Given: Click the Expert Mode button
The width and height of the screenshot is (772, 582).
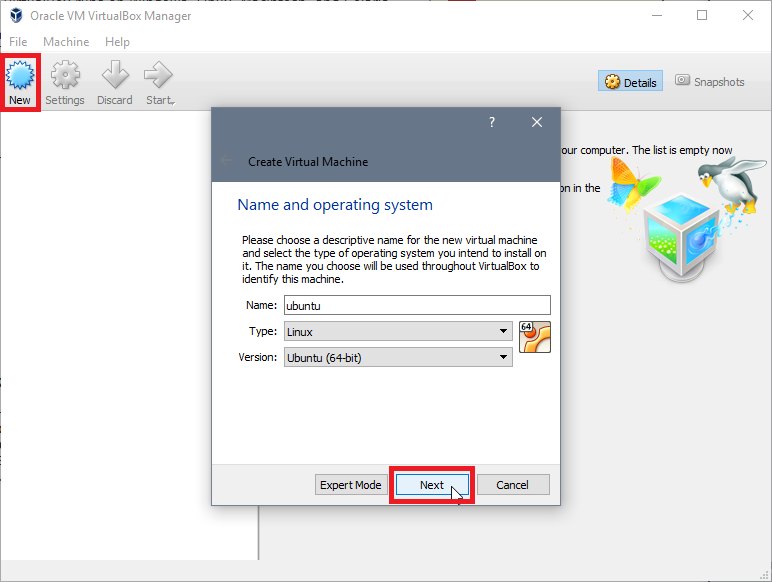Looking at the screenshot, I should pos(351,485).
